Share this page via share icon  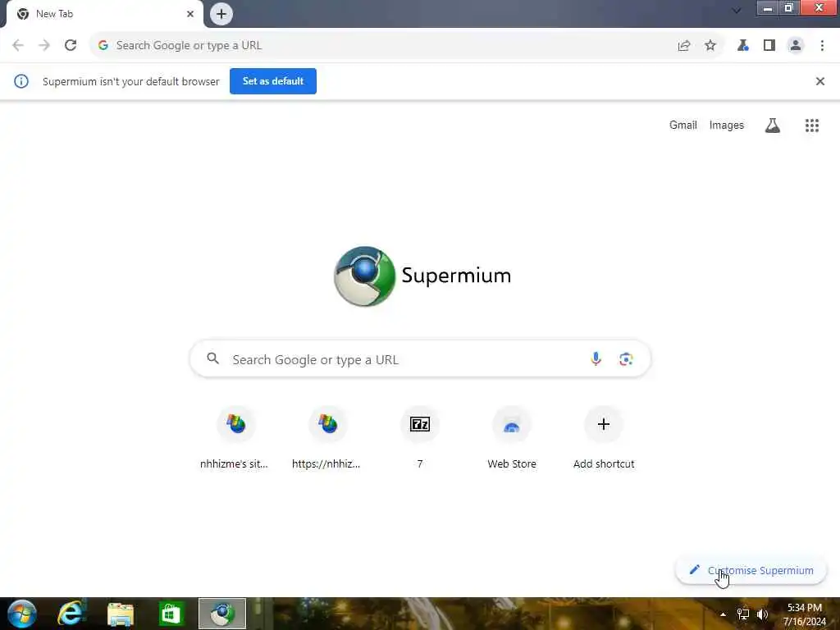pos(684,46)
